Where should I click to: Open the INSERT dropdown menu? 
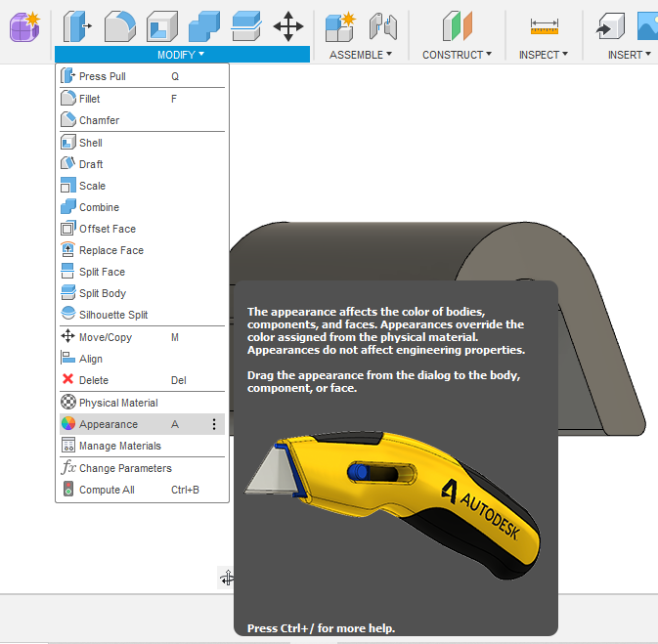click(x=630, y=55)
